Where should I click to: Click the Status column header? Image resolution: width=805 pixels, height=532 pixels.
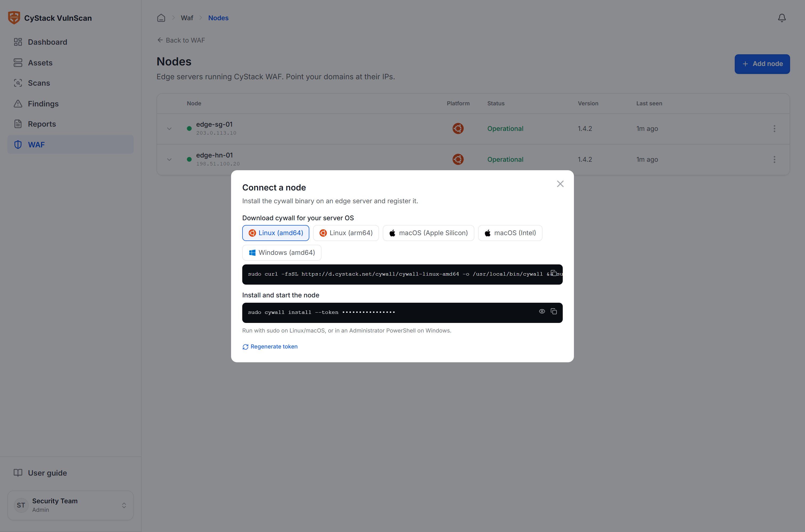[x=496, y=103]
